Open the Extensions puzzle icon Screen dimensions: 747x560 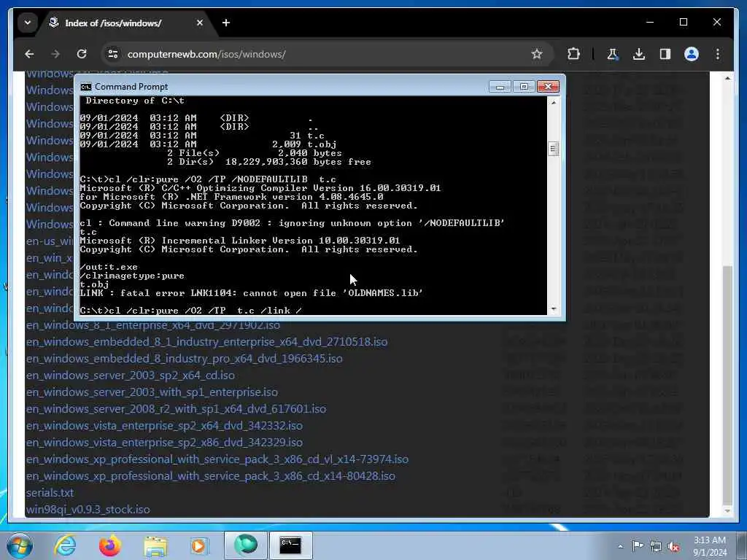(573, 54)
